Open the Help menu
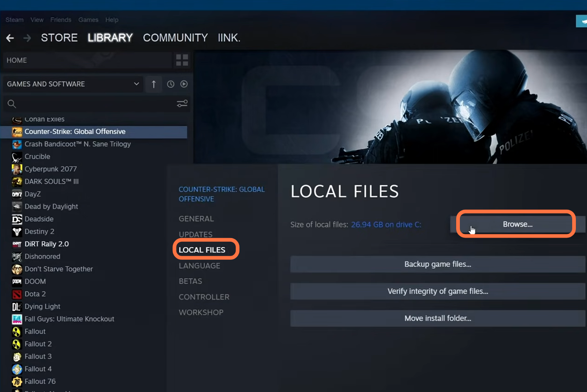Screen dimensions: 587x392 [x=112, y=20]
